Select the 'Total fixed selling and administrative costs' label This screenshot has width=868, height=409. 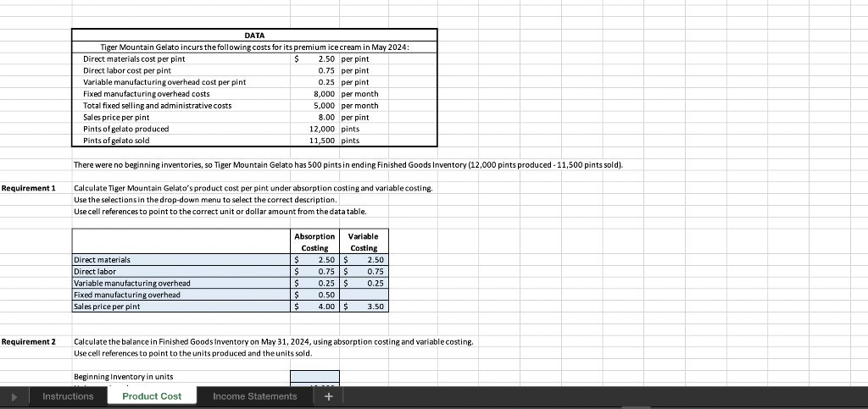[157, 106]
